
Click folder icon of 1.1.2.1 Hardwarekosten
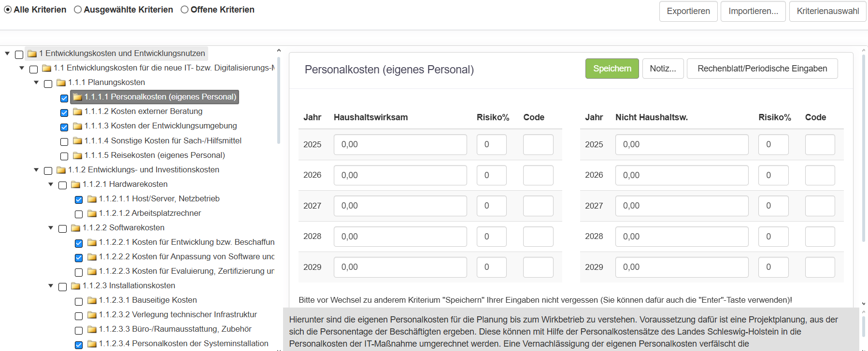75,184
